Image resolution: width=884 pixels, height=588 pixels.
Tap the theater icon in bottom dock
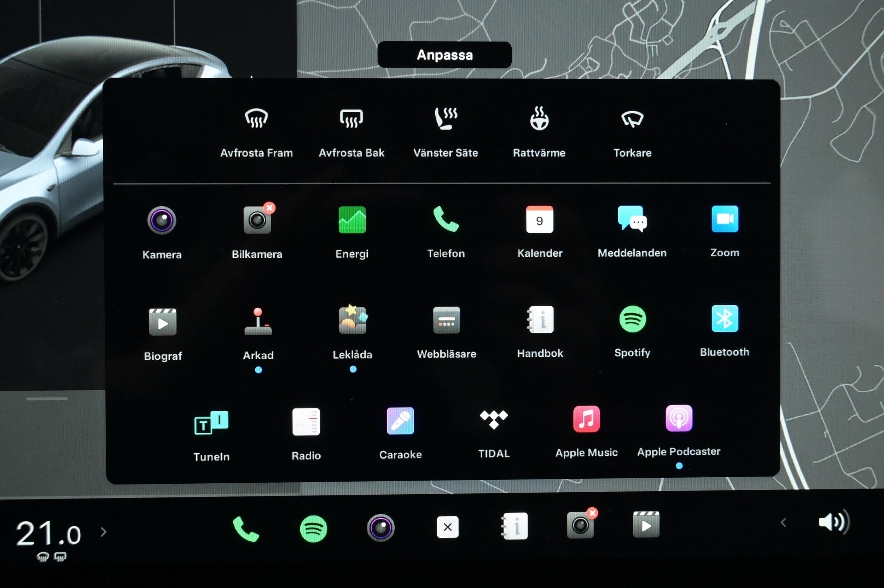646,524
